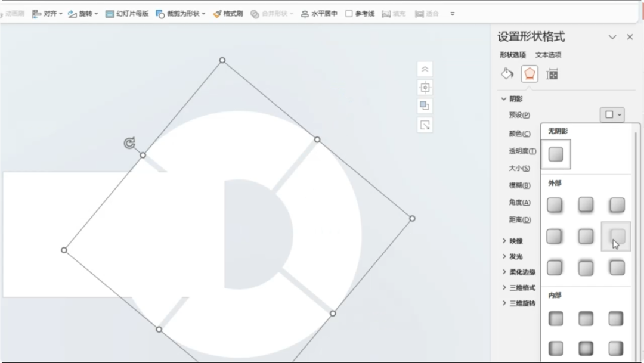Screen dimensions: 644x363
Task: Open the pane options chevron beside 设置形状格式
Action: pos(612,37)
